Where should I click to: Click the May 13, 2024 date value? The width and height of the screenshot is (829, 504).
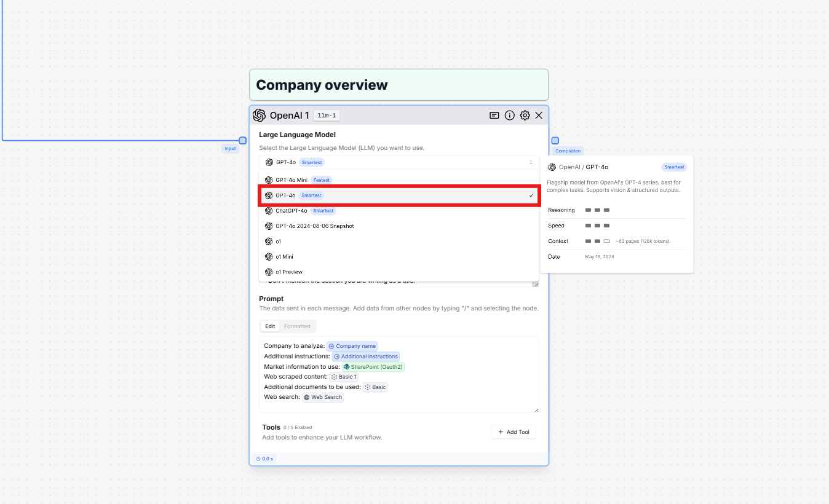point(600,256)
